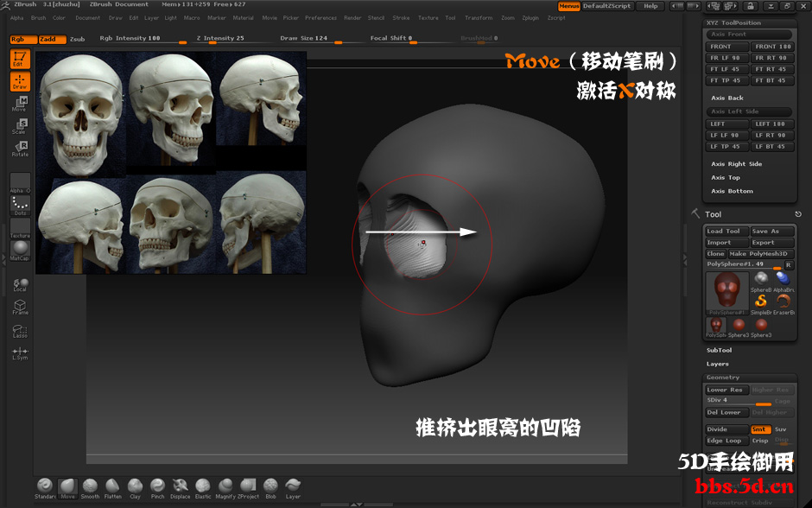The image size is (812, 508).
Task: Collapse the Axis Left Side section
Action: point(749,111)
